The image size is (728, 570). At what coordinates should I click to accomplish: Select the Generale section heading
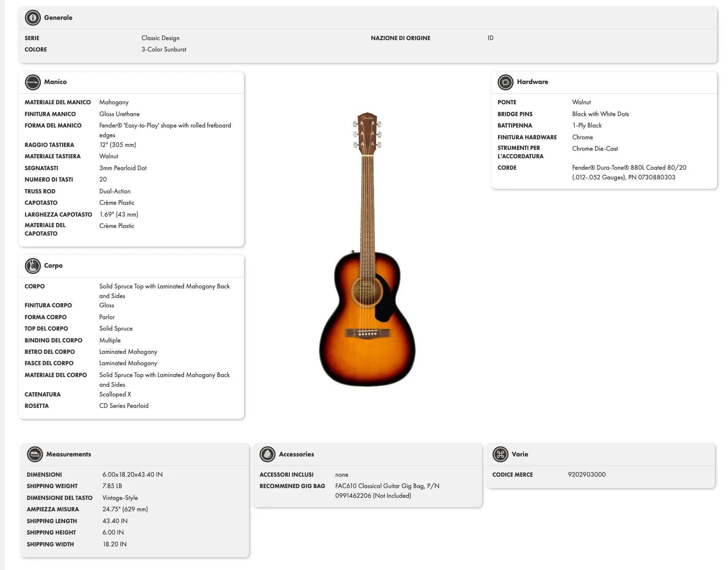[58, 18]
